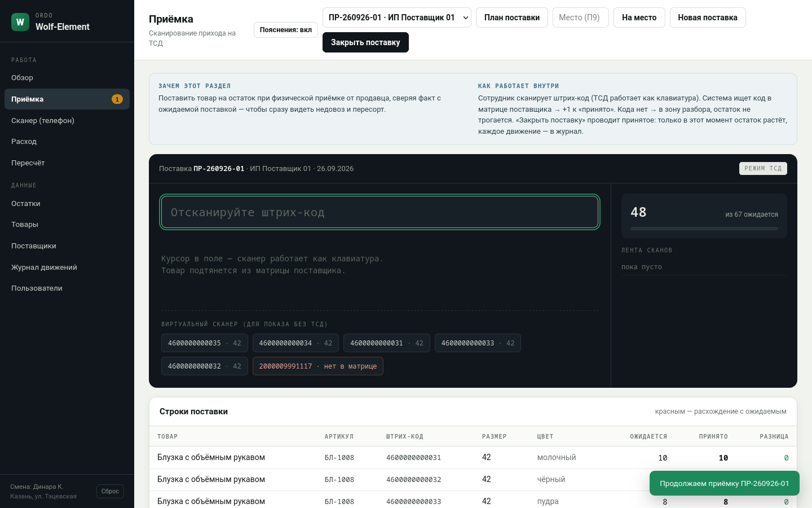Scan virtual barcode 4600000000035
Screen dimensions: 812x508
pos(204,343)
